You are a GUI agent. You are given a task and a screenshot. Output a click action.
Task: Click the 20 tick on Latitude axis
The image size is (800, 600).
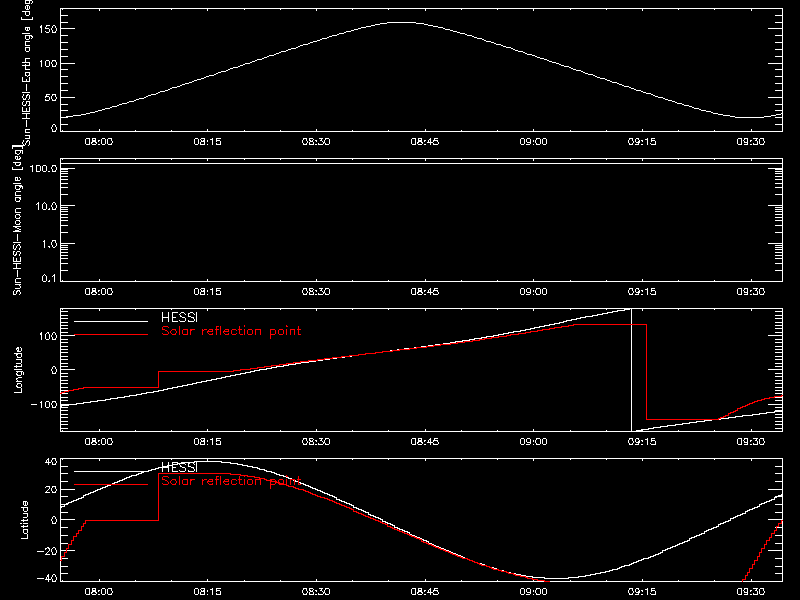pyautogui.click(x=51, y=489)
